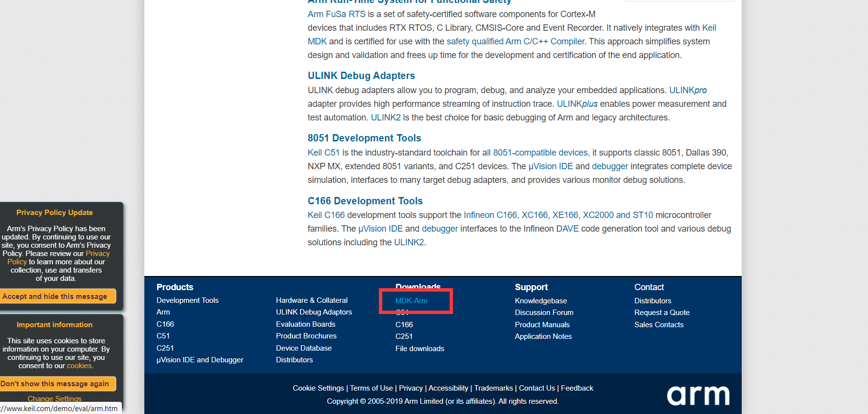This screenshot has height=414, width=868.
Task: Open the Trademarks link
Action: [493, 388]
